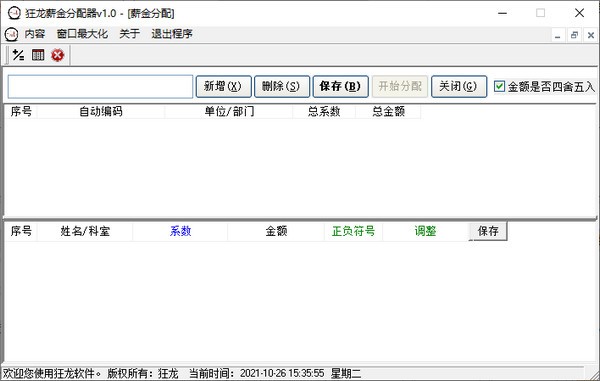Click the 总系数 column header

pos(324,112)
